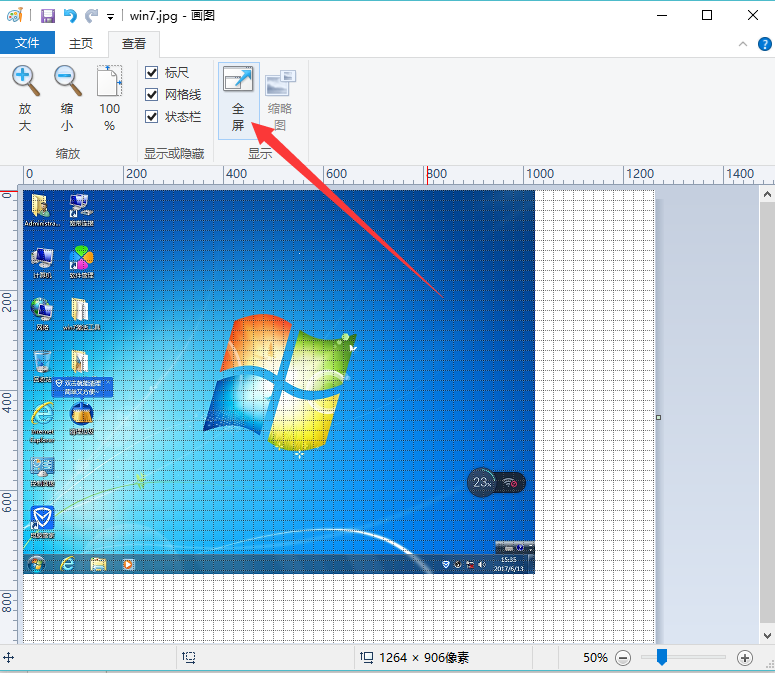Click the canvas right-edge resize handle
Viewport: 775px width, 673px height.
[x=658, y=418]
